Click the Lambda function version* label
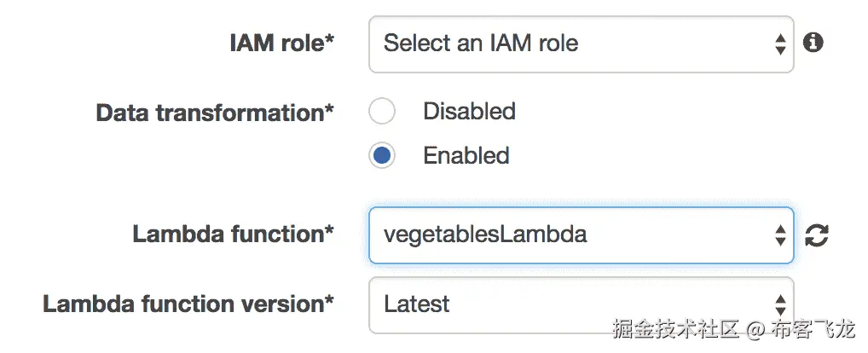The height and width of the screenshot is (353, 868). pyautogui.click(x=188, y=304)
